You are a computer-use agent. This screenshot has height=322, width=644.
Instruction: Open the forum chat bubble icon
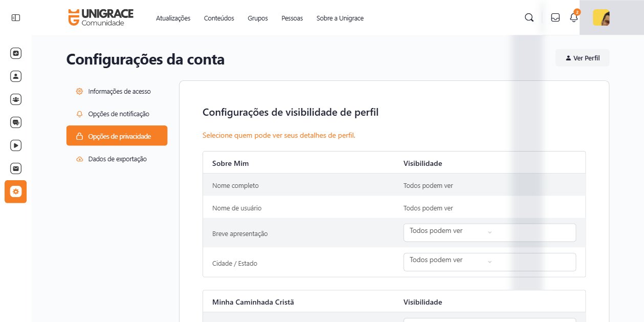pyautogui.click(x=15, y=122)
